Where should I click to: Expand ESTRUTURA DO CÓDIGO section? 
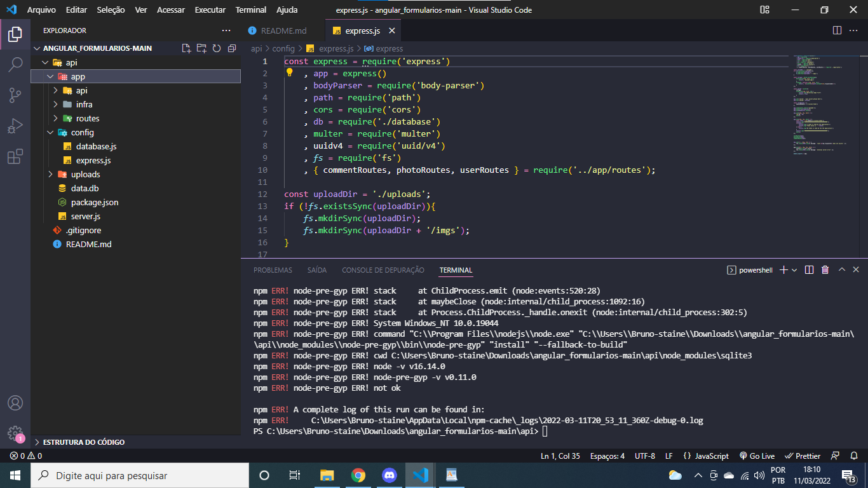pos(83,442)
